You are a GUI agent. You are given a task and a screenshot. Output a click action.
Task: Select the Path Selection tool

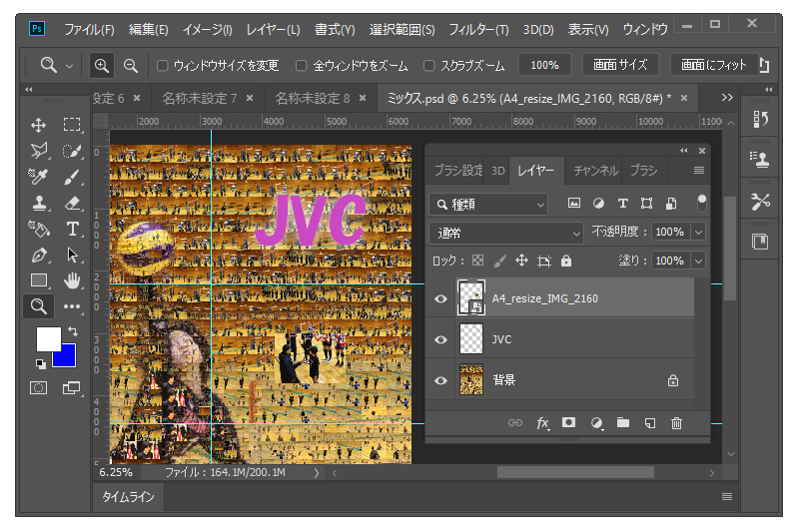[x=72, y=255]
